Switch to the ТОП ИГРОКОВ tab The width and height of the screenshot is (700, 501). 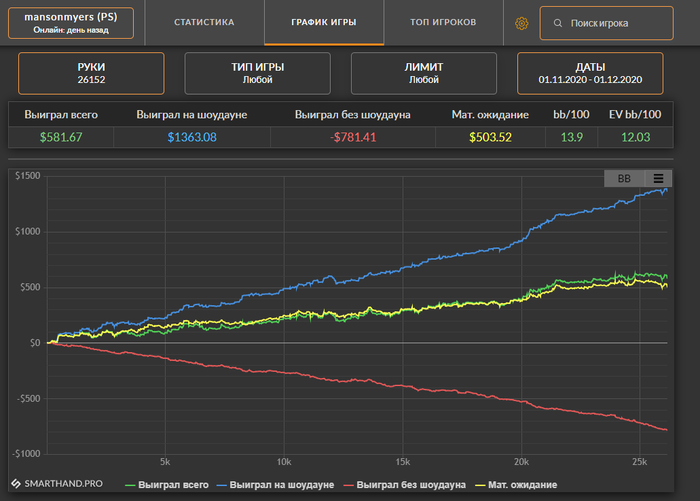tap(443, 22)
